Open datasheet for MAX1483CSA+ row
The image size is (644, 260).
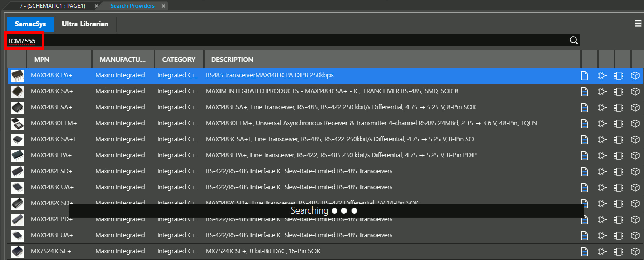tap(585, 92)
